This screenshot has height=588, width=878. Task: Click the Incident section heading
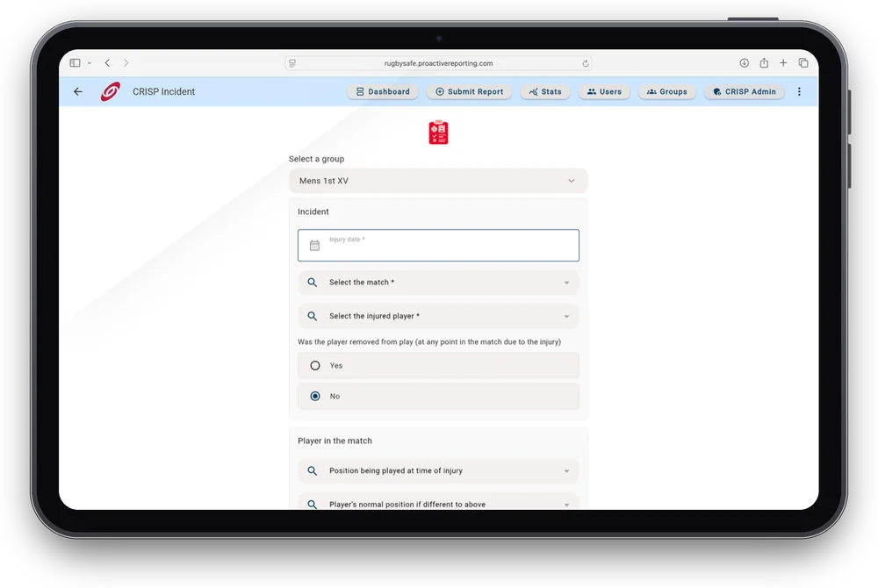[x=313, y=212]
